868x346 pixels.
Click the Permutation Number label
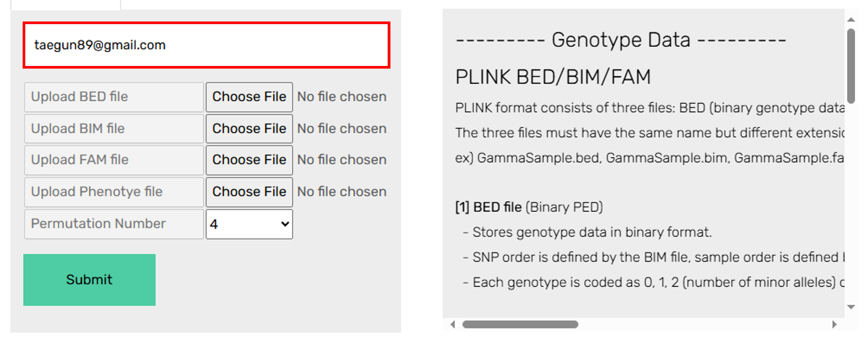coord(98,224)
